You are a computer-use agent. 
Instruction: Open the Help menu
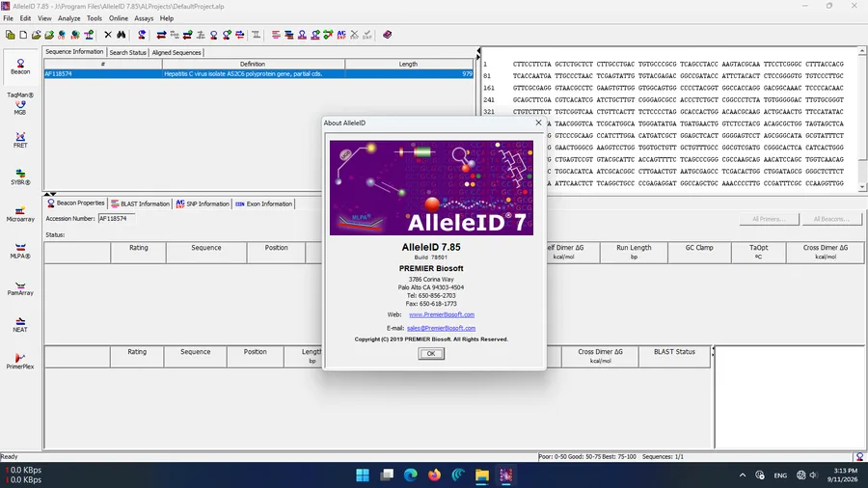(x=167, y=18)
